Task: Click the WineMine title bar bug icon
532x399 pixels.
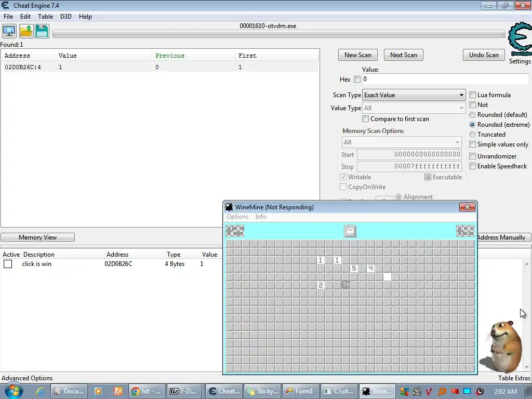Action: (x=229, y=207)
